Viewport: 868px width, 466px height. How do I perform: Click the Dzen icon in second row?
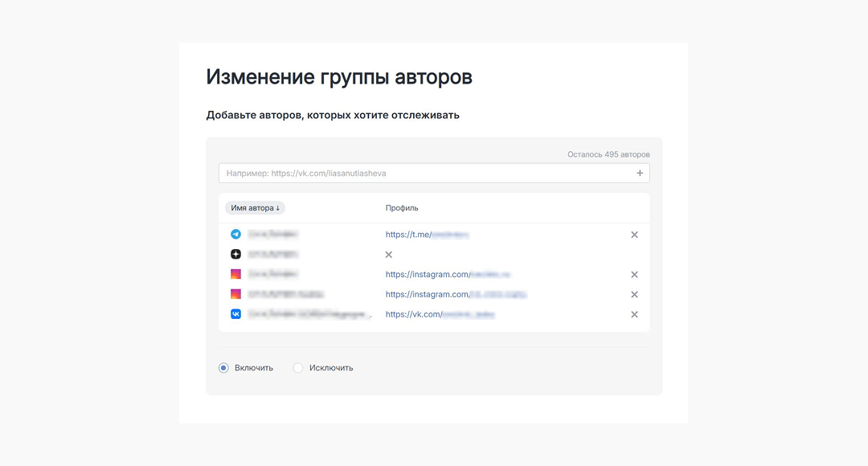coord(235,254)
